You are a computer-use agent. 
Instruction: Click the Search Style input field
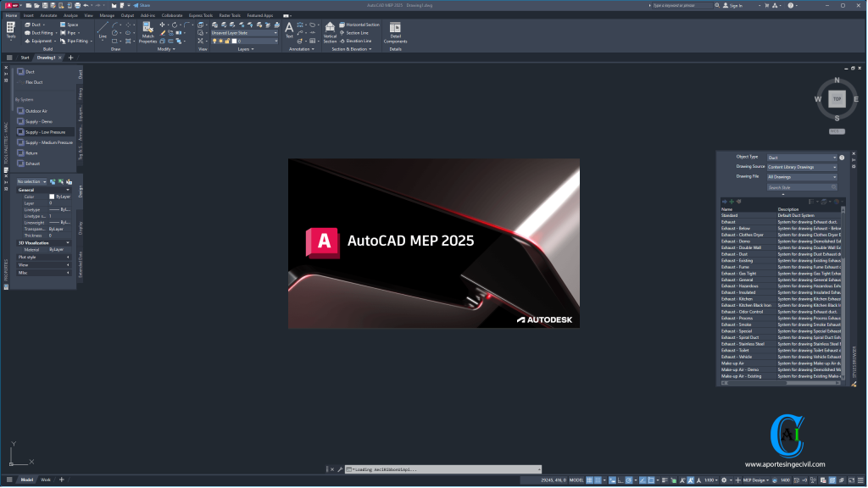[x=802, y=187]
